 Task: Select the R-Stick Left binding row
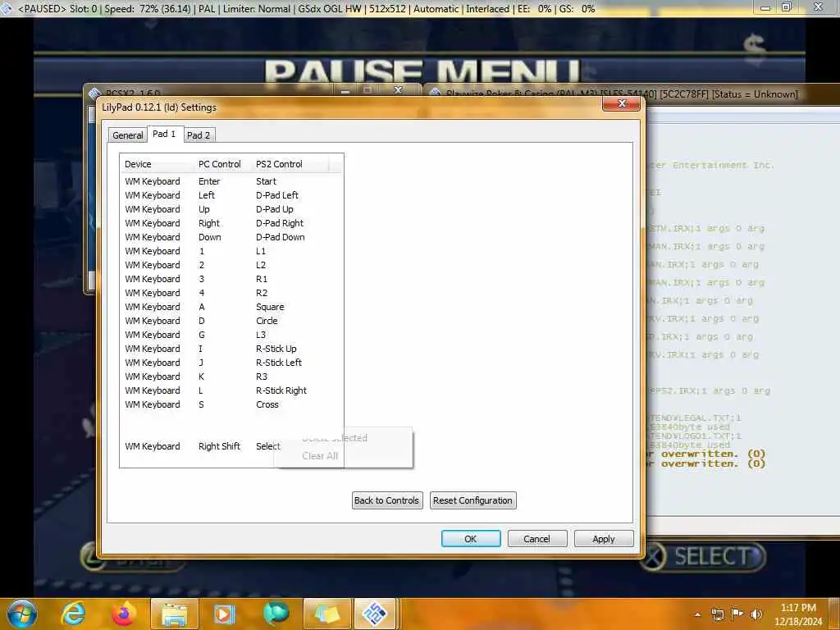click(231, 363)
